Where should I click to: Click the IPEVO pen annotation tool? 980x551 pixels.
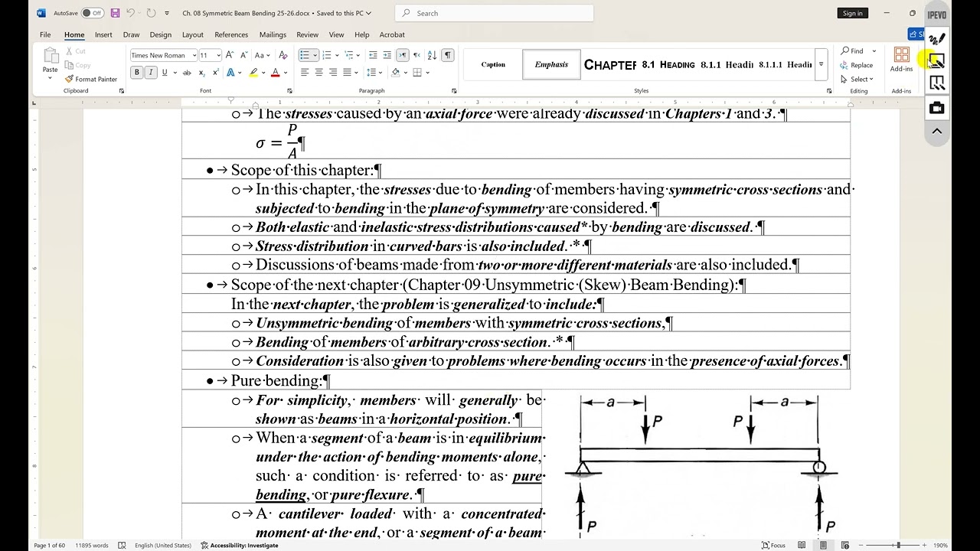tap(936, 39)
